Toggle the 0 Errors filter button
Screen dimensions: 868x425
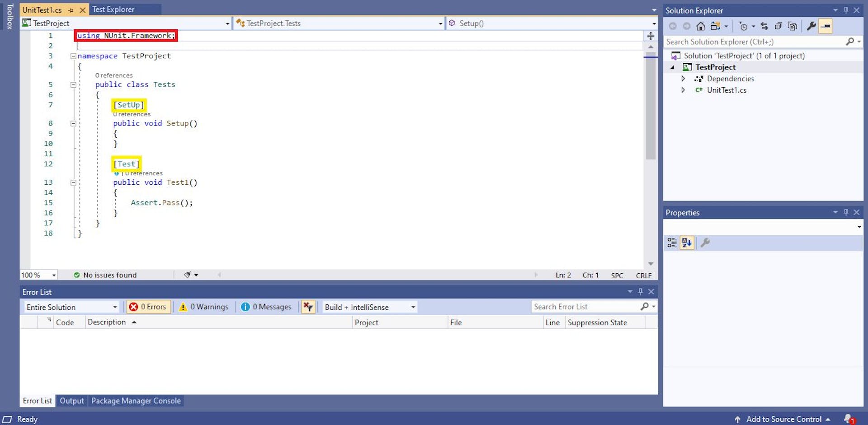[x=148, y=307]
